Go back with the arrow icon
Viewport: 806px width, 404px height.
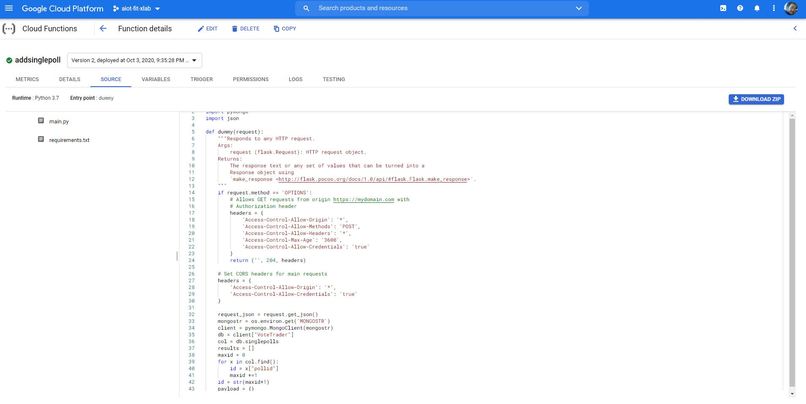[x=103, y=29]
